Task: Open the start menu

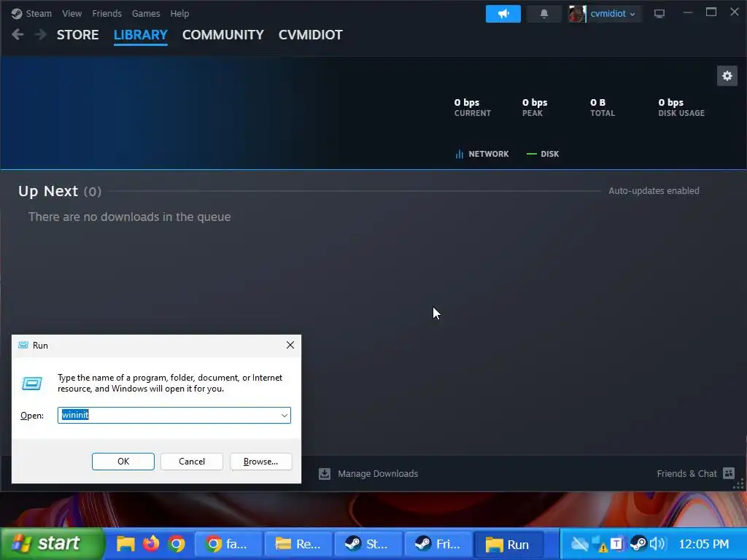Action: click(x=52, y=543)
